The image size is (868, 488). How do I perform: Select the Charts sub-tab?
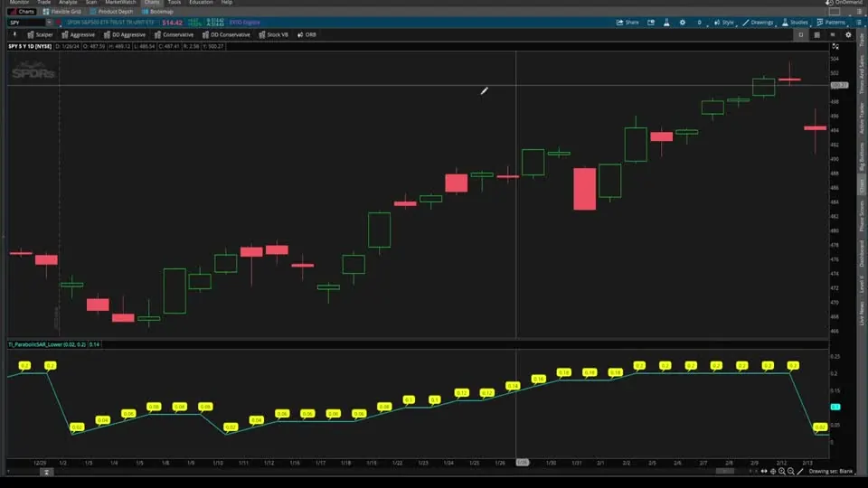[x=22, y=12]
